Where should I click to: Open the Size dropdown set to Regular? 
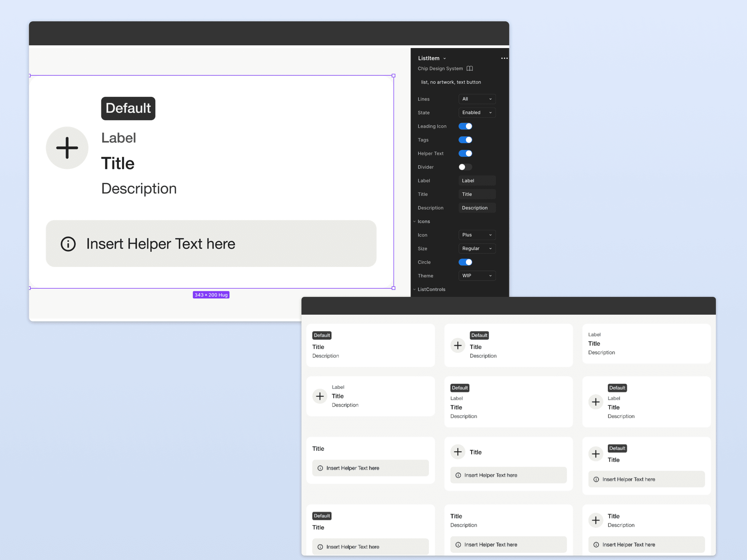pyautogui.click(x=477, y=248)
